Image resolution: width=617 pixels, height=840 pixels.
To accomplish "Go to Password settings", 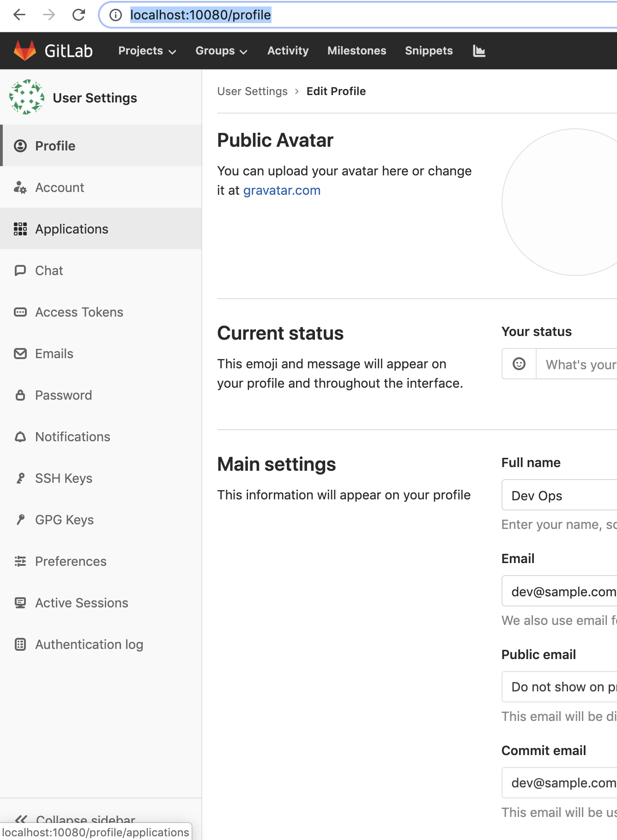I will click(101, 395).
